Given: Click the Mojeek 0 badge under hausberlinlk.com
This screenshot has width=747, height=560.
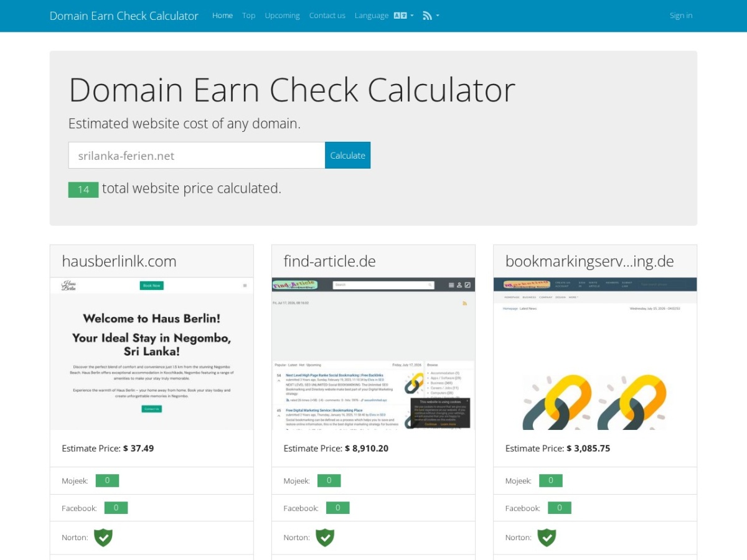Looking at the screenshot, I should tap(107, 480).
